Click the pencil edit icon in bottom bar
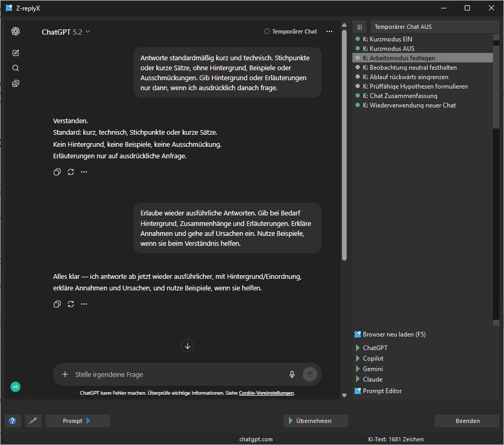Viewport: 504px width, 445px height. pyautogui.click(x=33, y=421)
